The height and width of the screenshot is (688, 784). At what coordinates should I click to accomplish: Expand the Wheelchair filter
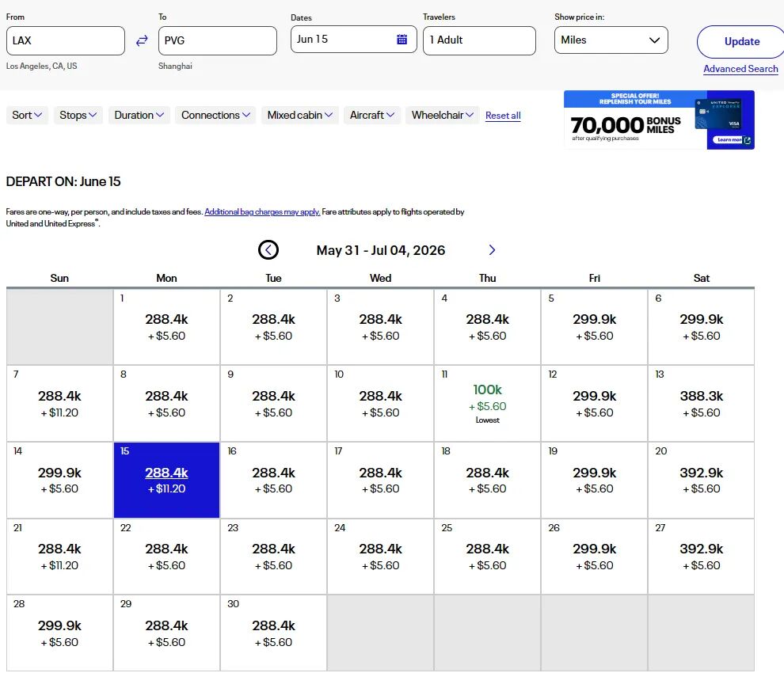(442, 116)
